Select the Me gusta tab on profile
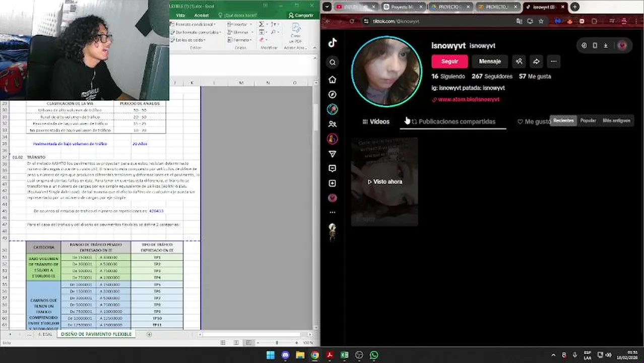Viewport: 644px width, 363px height. pyautogui.click(x=534, y=122)
